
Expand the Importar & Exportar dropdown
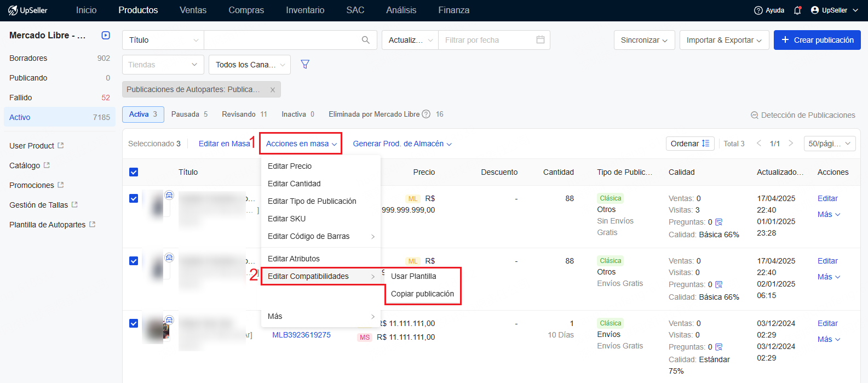tap(724, 40)
